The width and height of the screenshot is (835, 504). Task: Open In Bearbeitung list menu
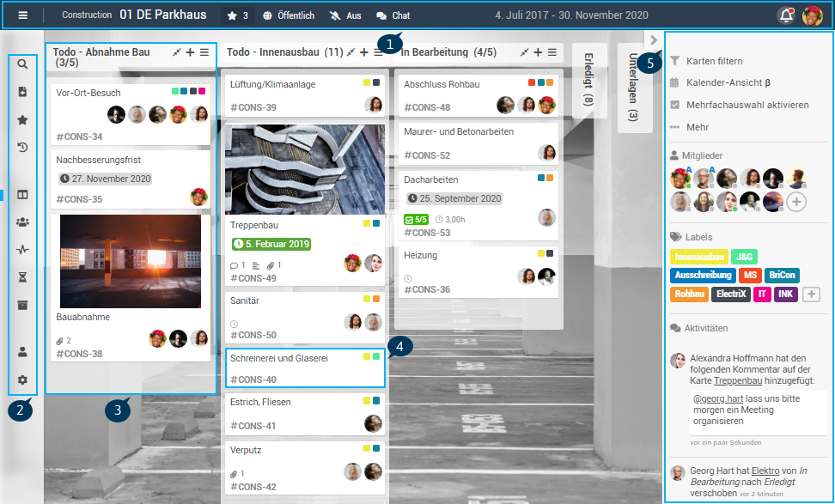(x=552, y=52)
